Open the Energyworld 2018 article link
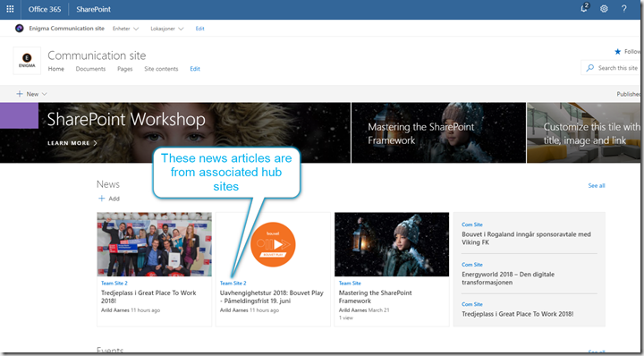 [x=508, y=278]
